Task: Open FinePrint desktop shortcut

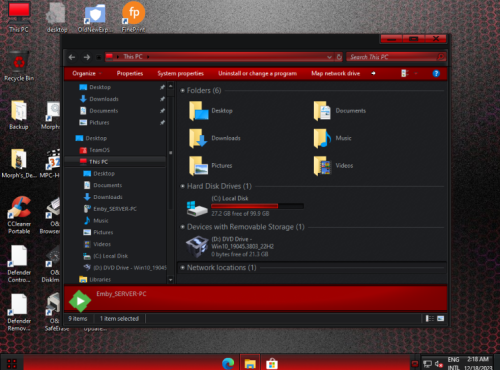Action: coord(133,17)
